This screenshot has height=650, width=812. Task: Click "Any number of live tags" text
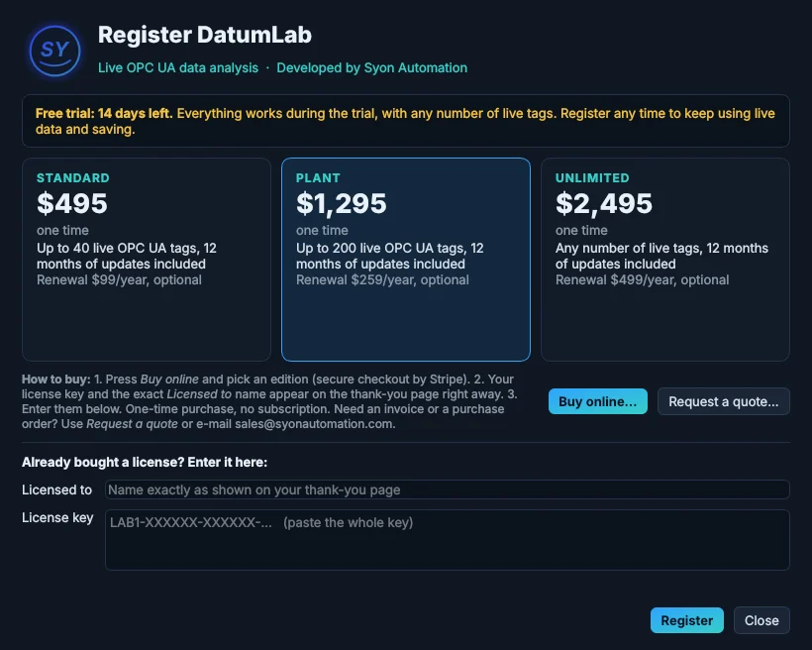coord(628,249)
